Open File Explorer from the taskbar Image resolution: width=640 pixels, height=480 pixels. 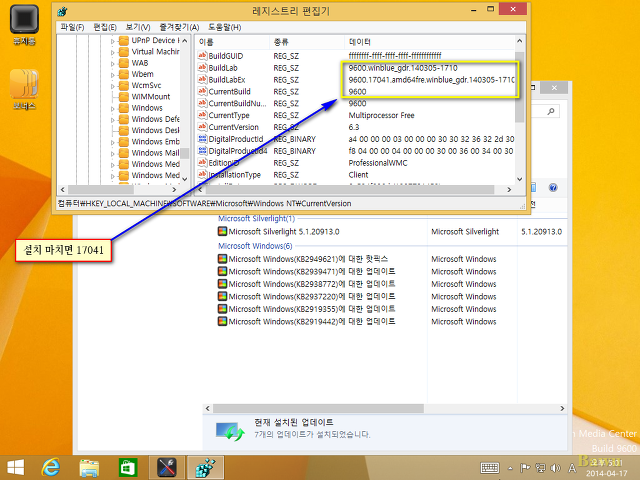point(89,467)
